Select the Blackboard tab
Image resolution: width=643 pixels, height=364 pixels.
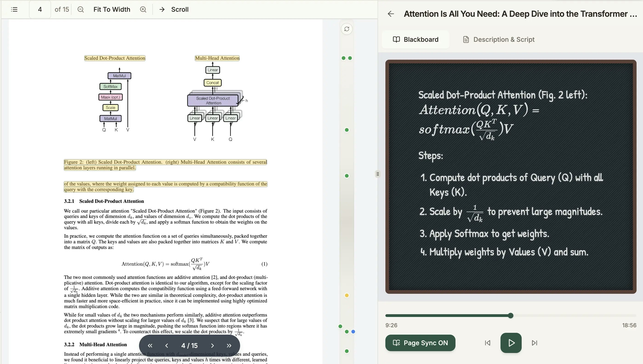coord(416,39)
